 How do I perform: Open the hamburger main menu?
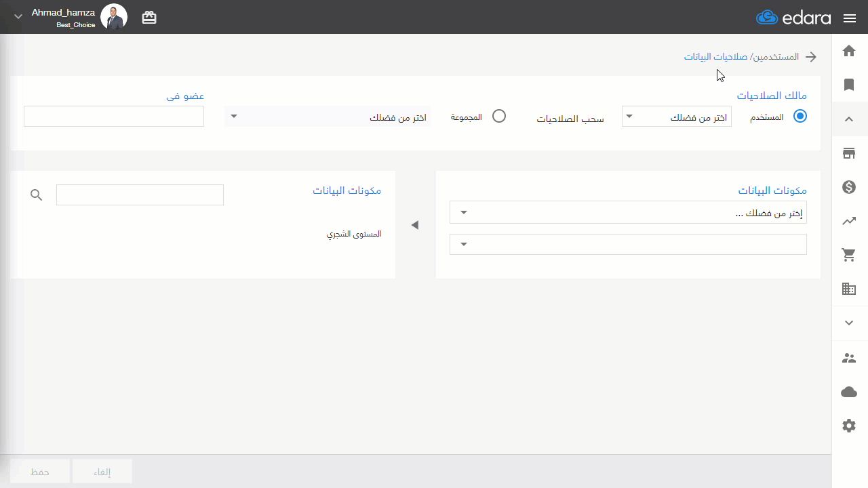[850, 18]
